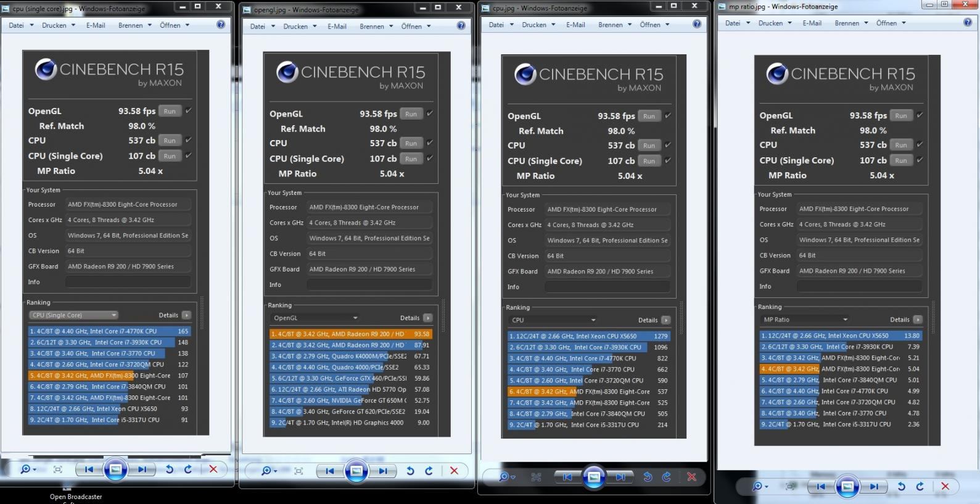This screenshot has height=504, width=980.
Task: Delete image in cpu (single core).jpg window
Action: 213,469
